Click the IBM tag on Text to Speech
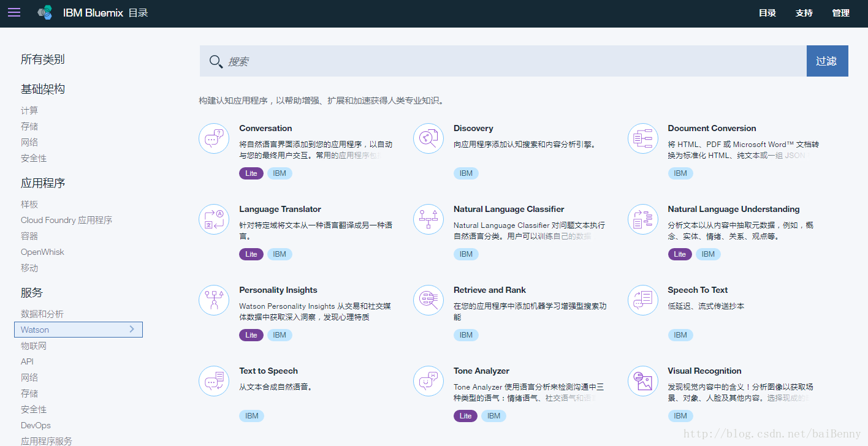 click(x=252, y=416)
